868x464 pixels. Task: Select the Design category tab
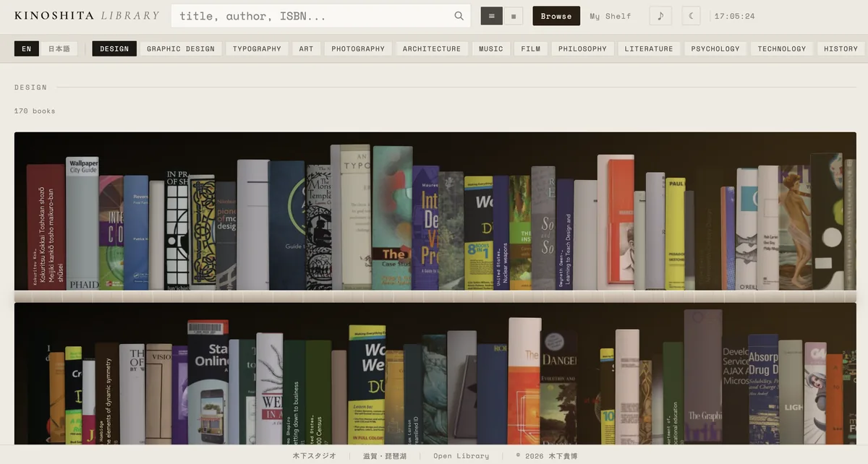pos(114,48)
